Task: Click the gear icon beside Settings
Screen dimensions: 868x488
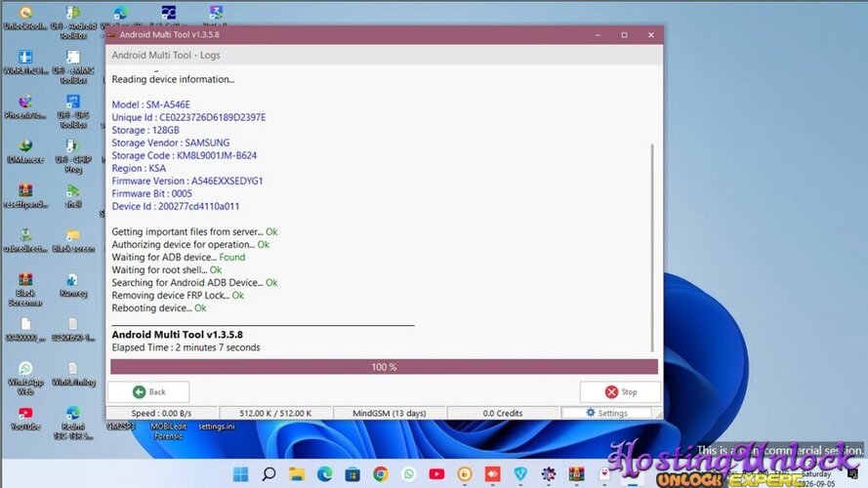Action: click(590, 413)
